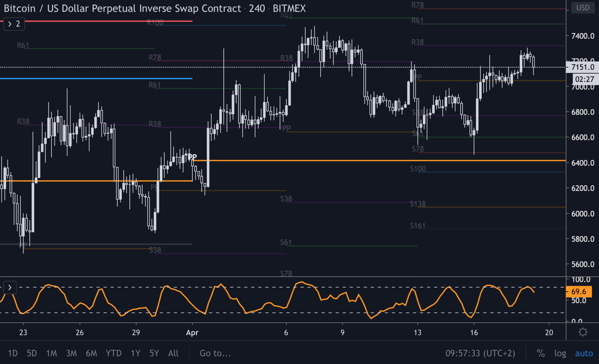
Task: Select the 5D time range
Action: (32, 353)
